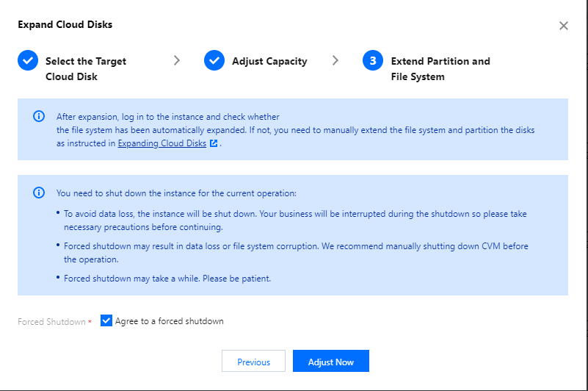Click the Forced Shutdown field label
588x391 pixels.
coord(51,322)
